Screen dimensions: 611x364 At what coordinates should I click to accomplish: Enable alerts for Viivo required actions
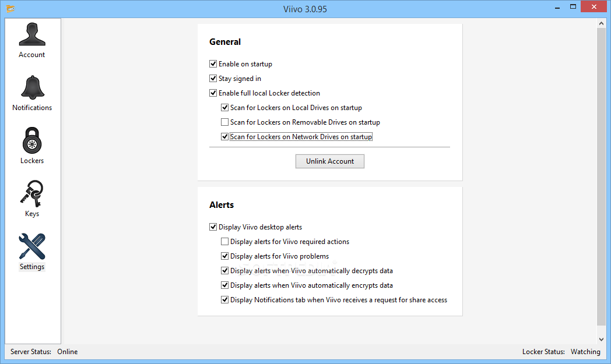tap(225, 241)
